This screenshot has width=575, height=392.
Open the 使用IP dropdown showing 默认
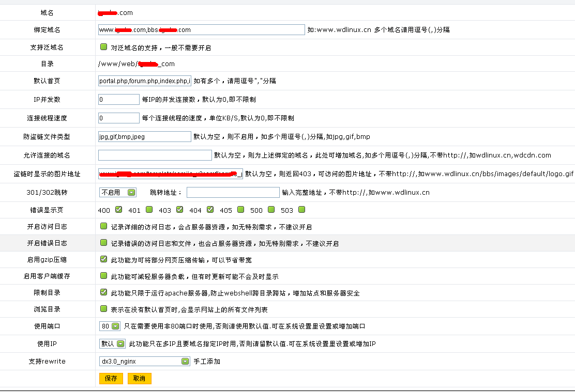(112, 344)
